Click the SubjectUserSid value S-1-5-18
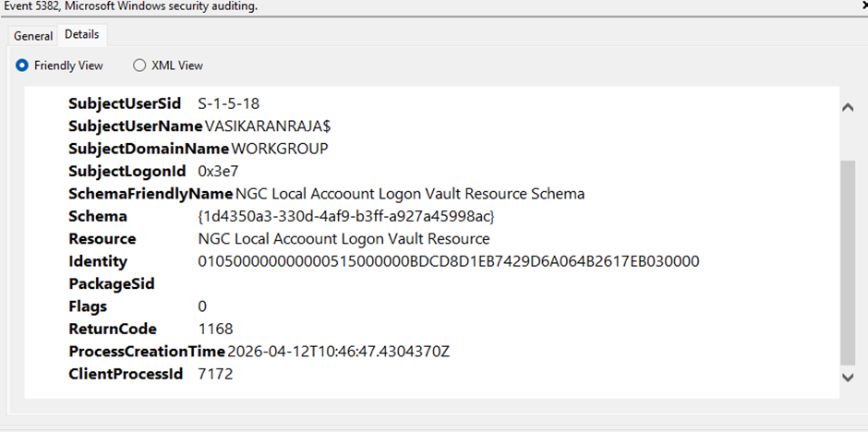 click(229, 103)
